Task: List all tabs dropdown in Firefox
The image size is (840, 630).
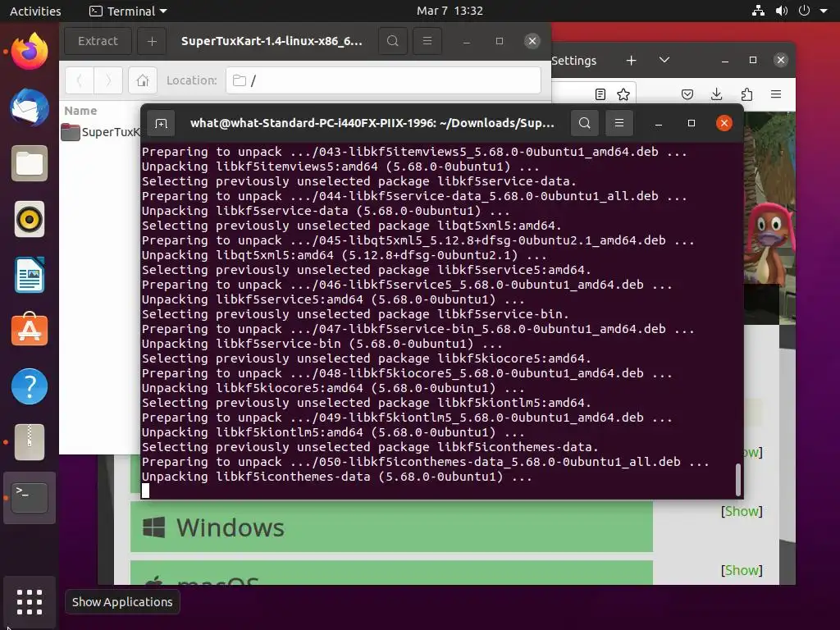Action: coord(664,60)
